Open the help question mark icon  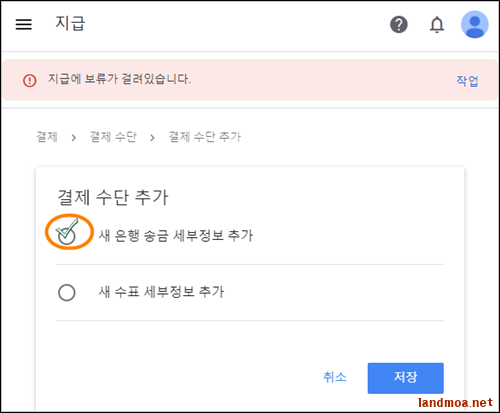pos(399,25)
